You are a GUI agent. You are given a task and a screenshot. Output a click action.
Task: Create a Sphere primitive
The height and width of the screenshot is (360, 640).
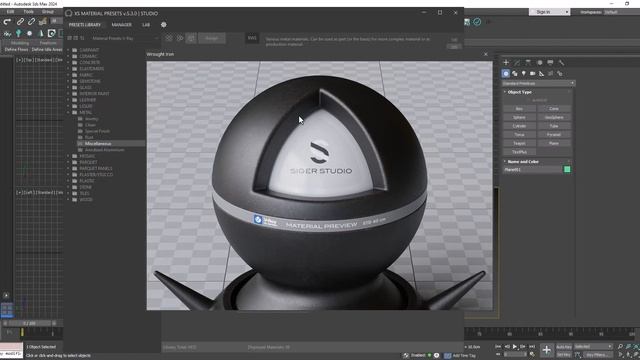(519, 118)
